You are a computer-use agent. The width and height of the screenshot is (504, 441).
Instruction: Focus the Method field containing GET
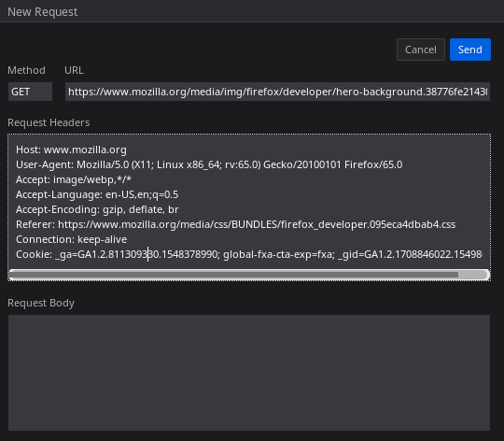click(30, 92)
